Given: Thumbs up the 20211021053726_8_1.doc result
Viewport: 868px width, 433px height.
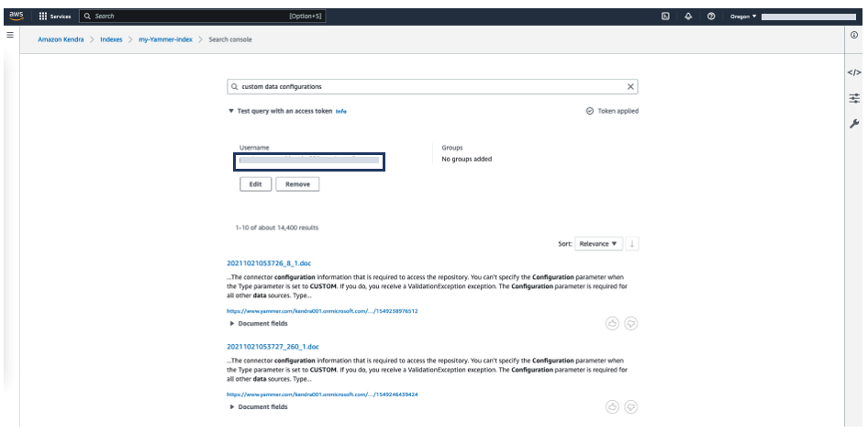Looking at the screenshot, I should point(612,323).
